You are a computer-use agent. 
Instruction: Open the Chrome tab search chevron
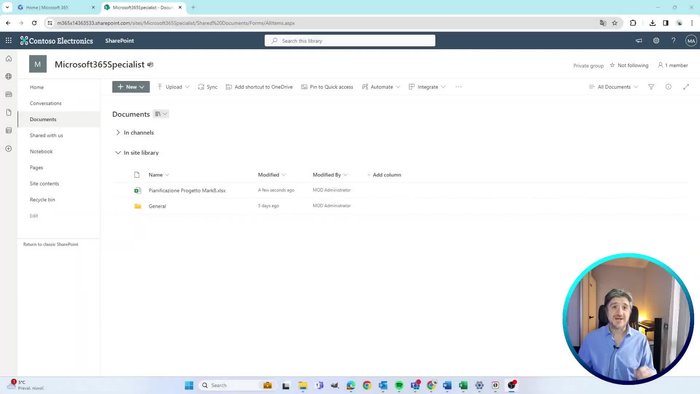(7, 7)
